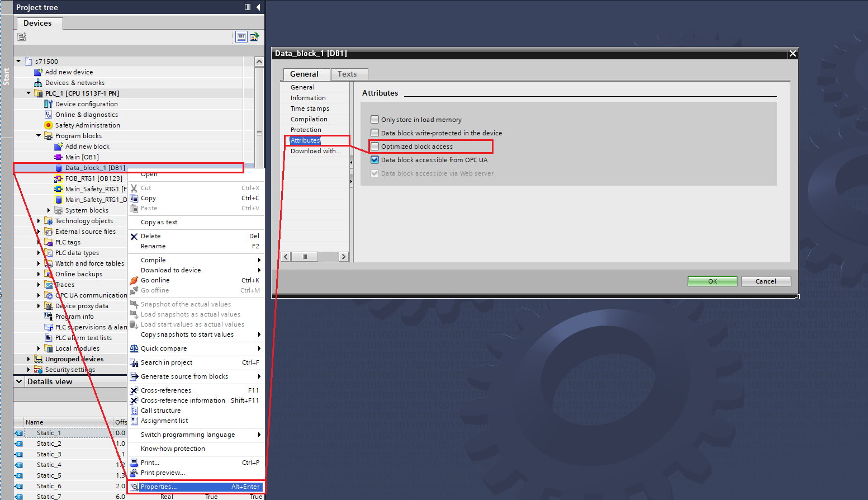The height and width of the screenshot is (500, 868).
Task: Open the Compile submenu
Action: (x=196, y=260)
